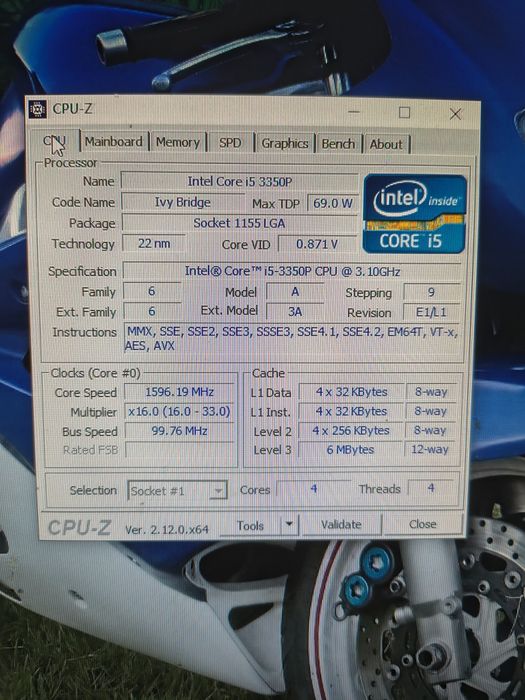
Task: Click the Ext. Family value '6'
Action: point(152,311)
